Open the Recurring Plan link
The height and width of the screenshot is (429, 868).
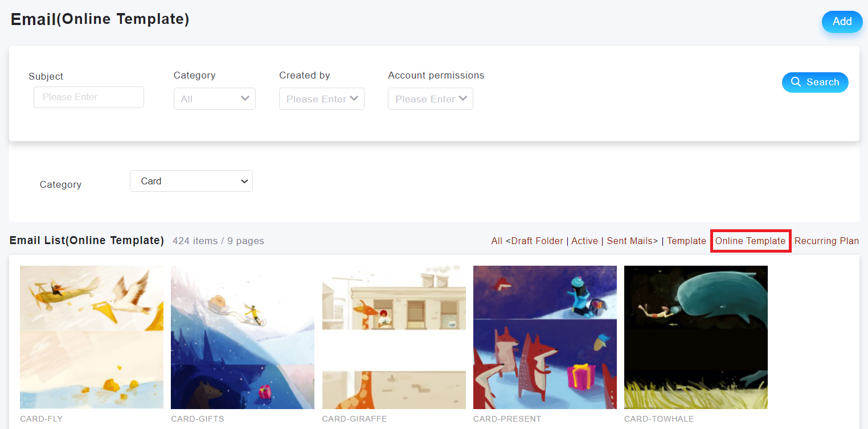pyautogui.click(x=826, y=241)
